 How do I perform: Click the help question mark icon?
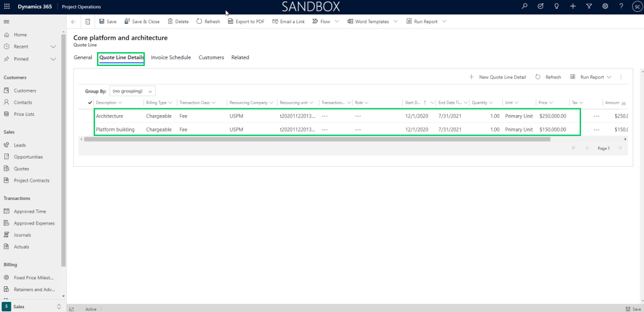621,6
